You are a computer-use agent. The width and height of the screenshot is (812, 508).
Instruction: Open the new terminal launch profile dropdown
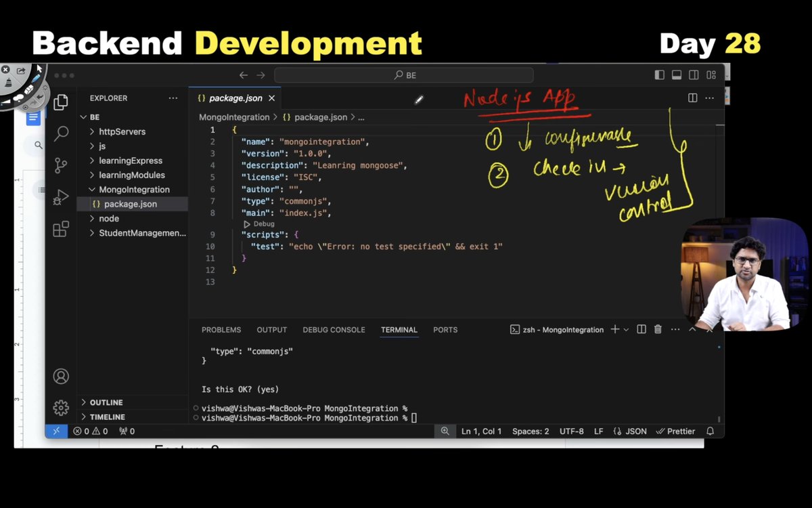tap(626, 330)
